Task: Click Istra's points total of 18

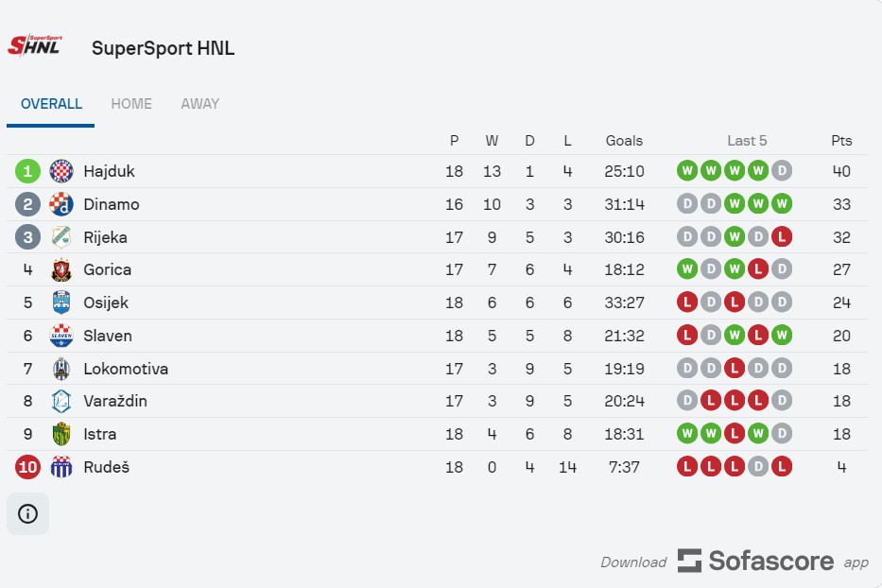Action: click(x=841, y=435)
